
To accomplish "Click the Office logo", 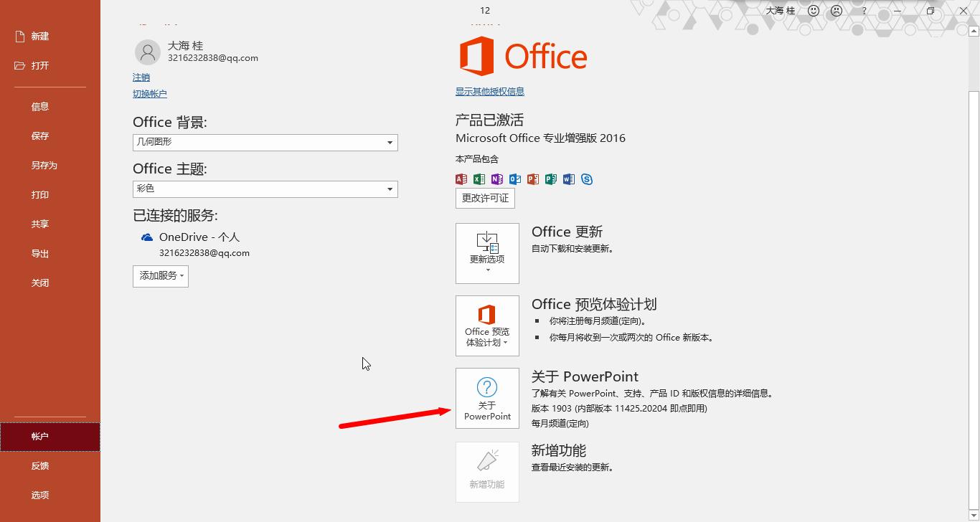I will (x=523, y=56).
